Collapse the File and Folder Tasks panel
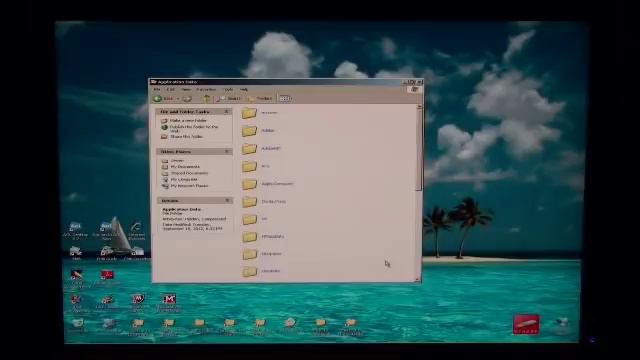This screenshot has height=360, width=640. coord(227,111)
